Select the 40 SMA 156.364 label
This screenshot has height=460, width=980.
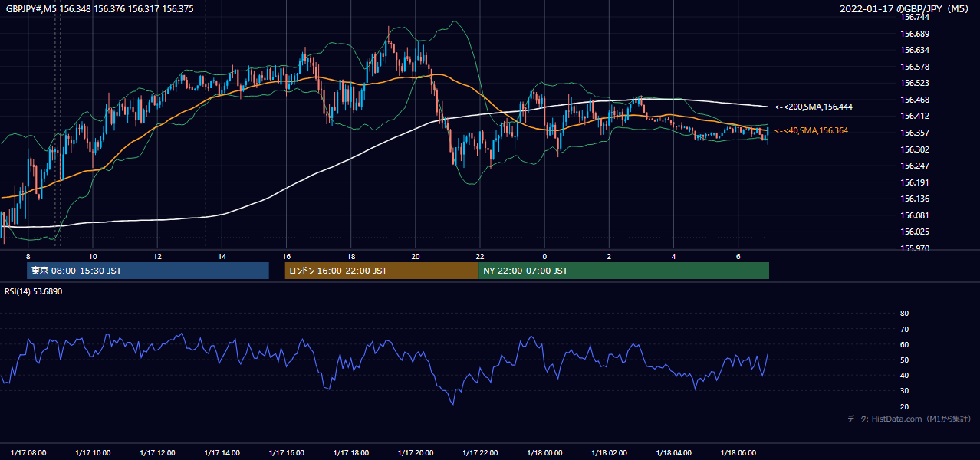click(811, 131)
